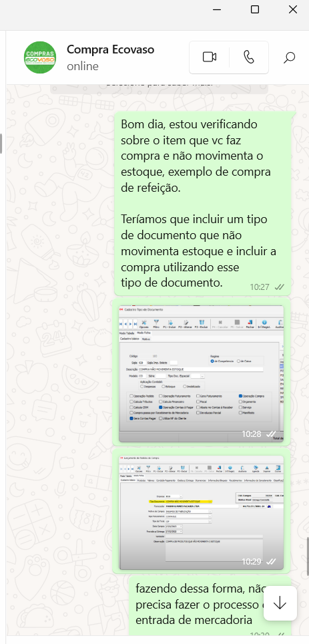Open the chat search magnifier icon
The height and width of the screenshot is (644, 309).
[x=289, y=57]
